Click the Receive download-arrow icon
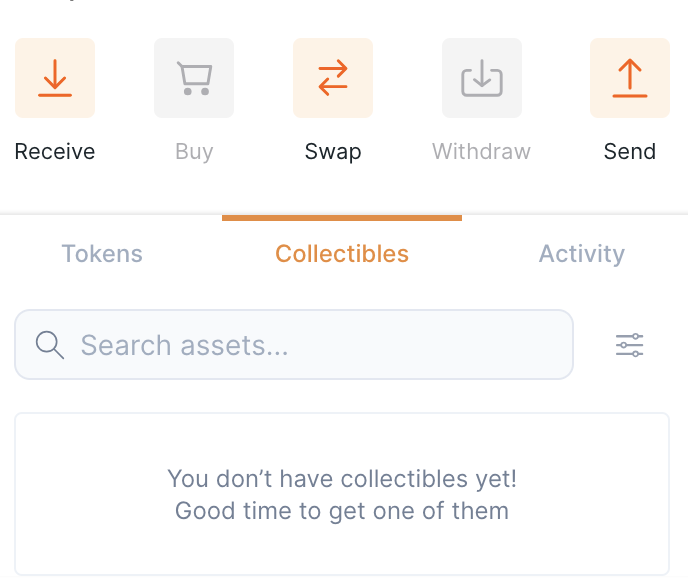 tap(55, 78)
